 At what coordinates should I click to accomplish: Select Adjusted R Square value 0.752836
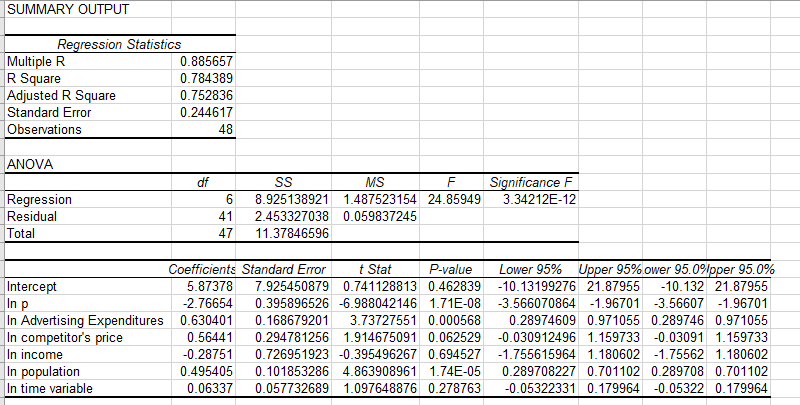click(x=206, y=95)
